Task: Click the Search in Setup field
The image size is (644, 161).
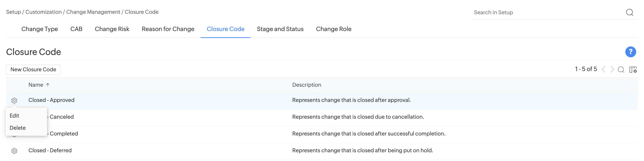Action: pyautogui.click(x=547, y=12)
